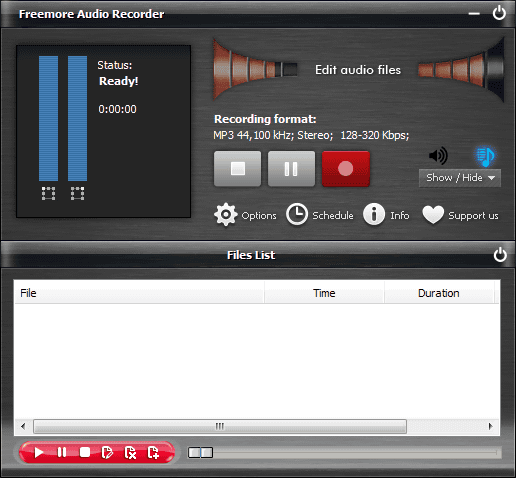Screen dimensions: 516x478
Task: Open the Schedule clock icon
Action: click(297, 214)
